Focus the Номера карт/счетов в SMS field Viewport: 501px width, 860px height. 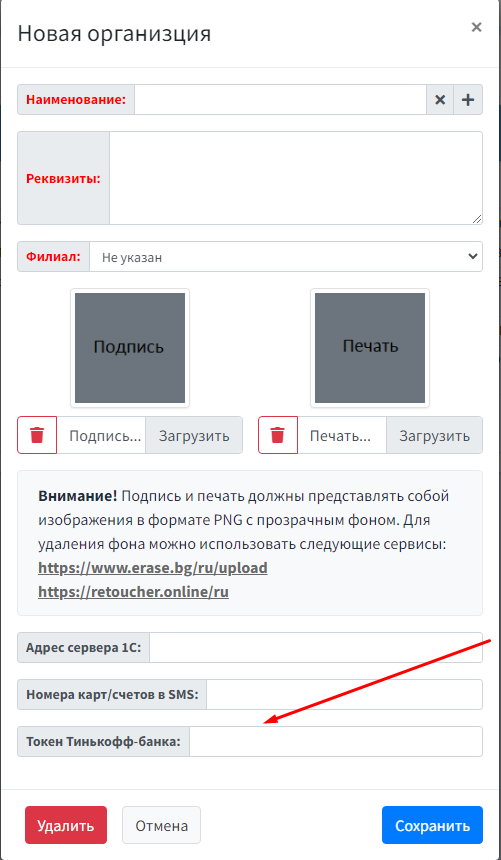pos(345,695)
